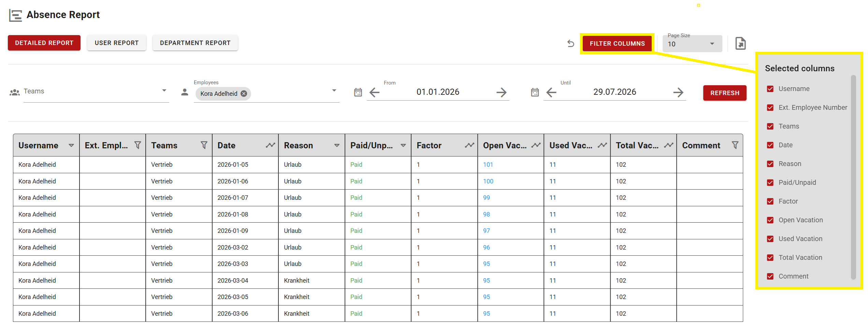
Task: Uncheck Ext. Employee Number column checkbox
Action: pos(770,107)
